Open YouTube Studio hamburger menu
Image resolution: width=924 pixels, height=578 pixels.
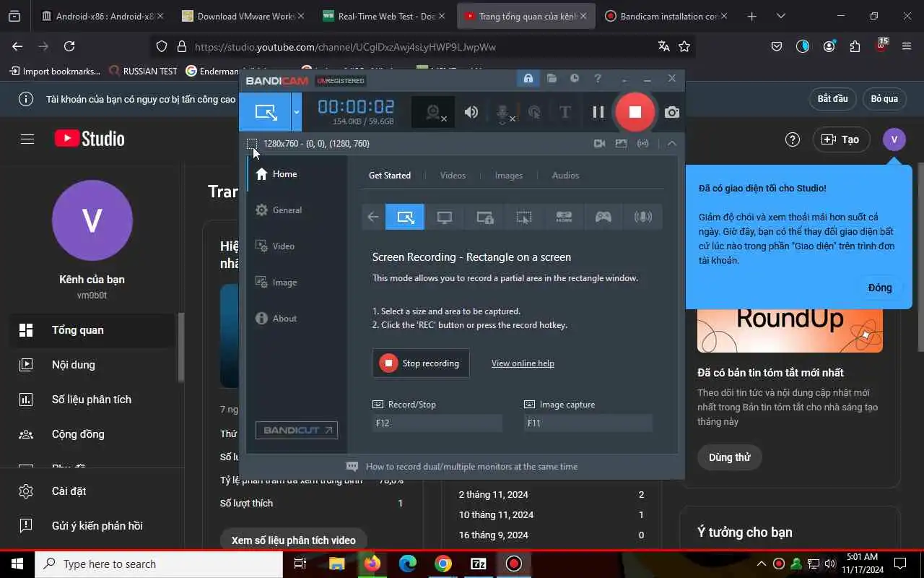point(27,139)
